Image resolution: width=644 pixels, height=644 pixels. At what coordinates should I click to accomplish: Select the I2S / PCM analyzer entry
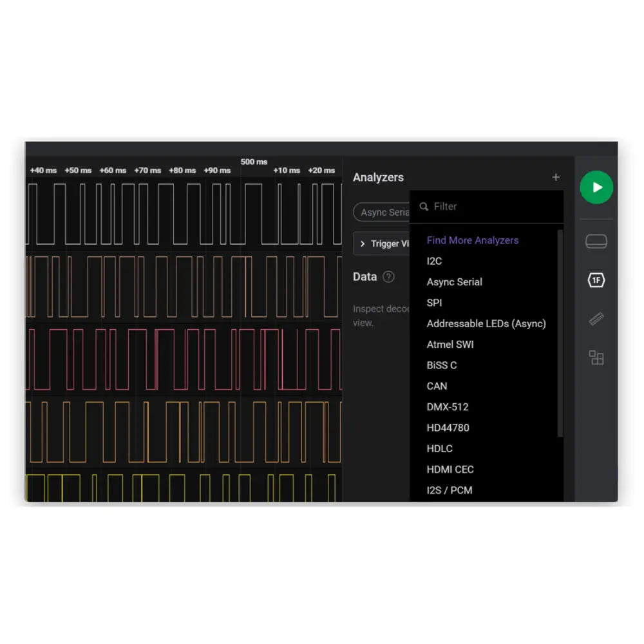(449, 490)
